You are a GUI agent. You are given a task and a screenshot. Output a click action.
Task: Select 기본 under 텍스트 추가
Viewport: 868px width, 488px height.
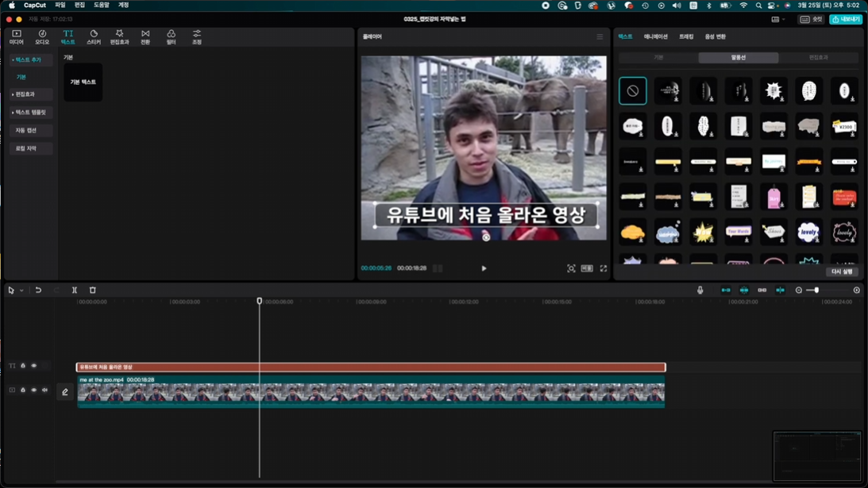click(x=21, y=77)
